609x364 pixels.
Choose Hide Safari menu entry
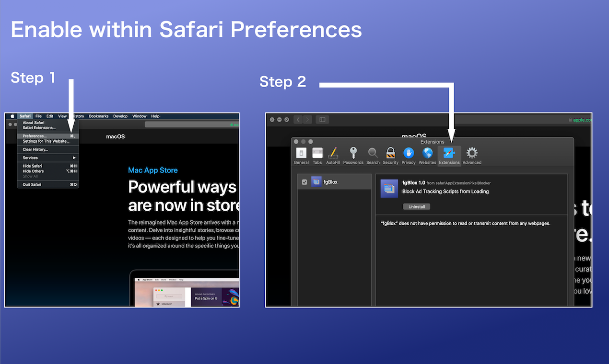point(48,166)
